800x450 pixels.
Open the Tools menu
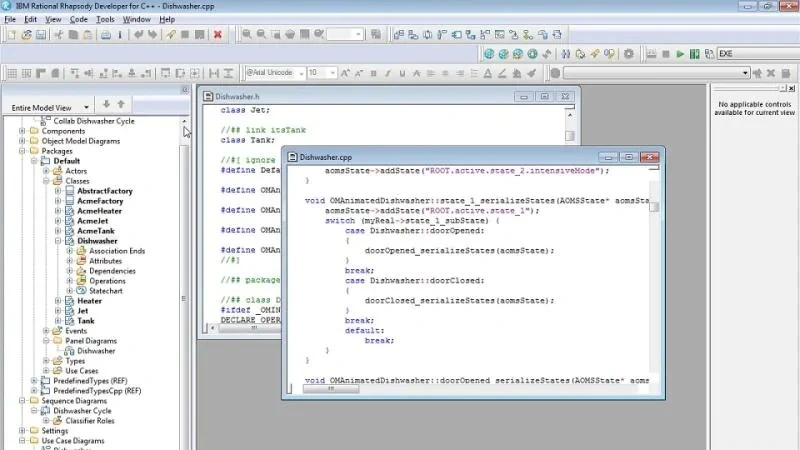[x=105, y=19]
